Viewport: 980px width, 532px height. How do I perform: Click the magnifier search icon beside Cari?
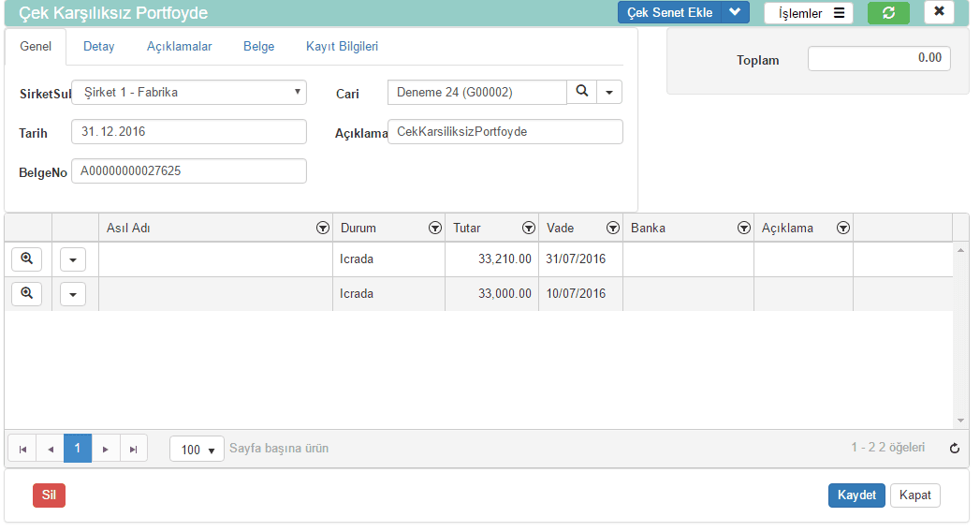point(581,91)
